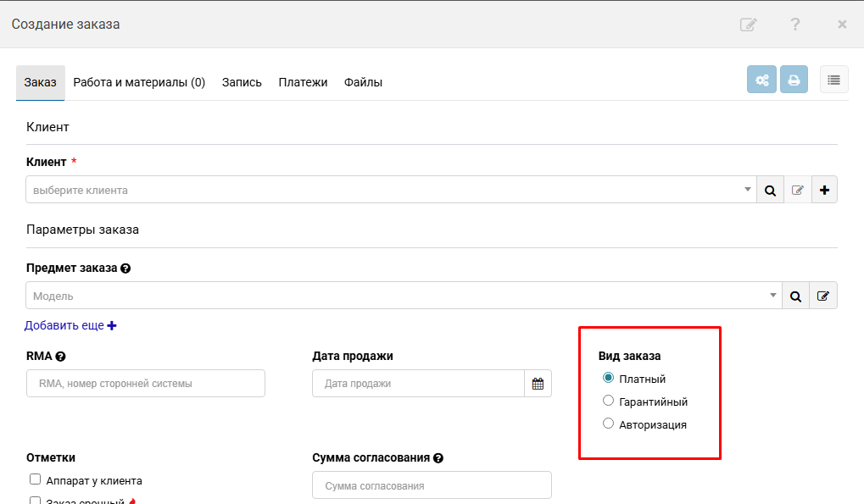This screenshot has height=504, width=864.
Task: Open calendar picker for Дата продажи
Action: click(538, 384)
